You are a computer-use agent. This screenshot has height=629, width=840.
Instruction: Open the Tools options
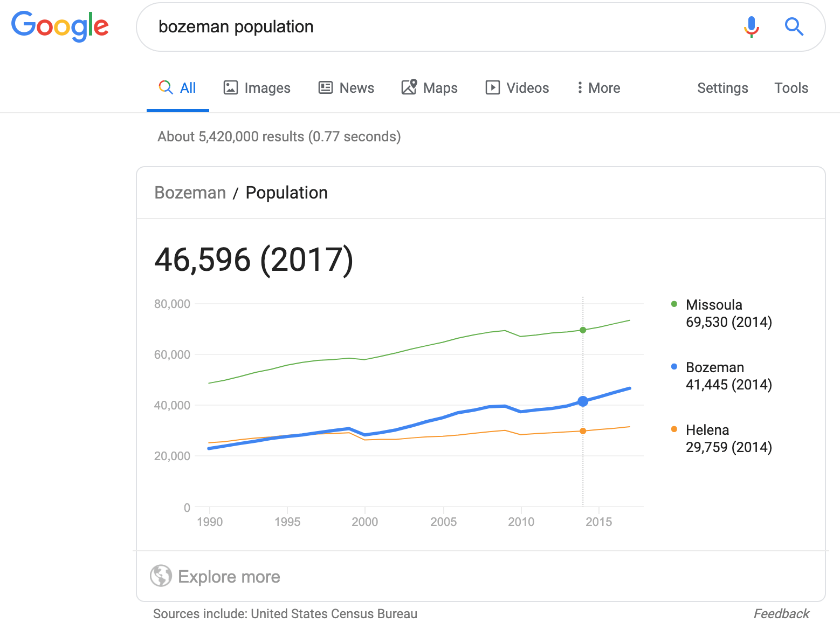tap(791, 88)
